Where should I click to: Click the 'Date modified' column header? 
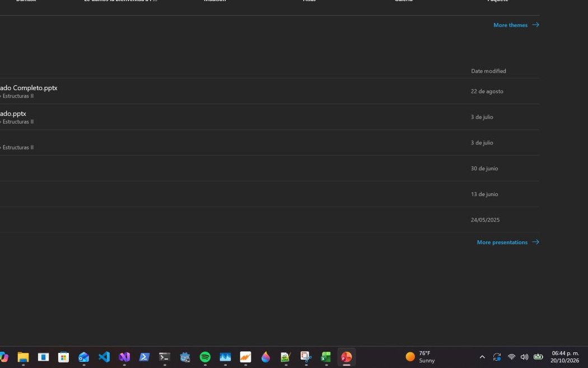tap(488, 71)
